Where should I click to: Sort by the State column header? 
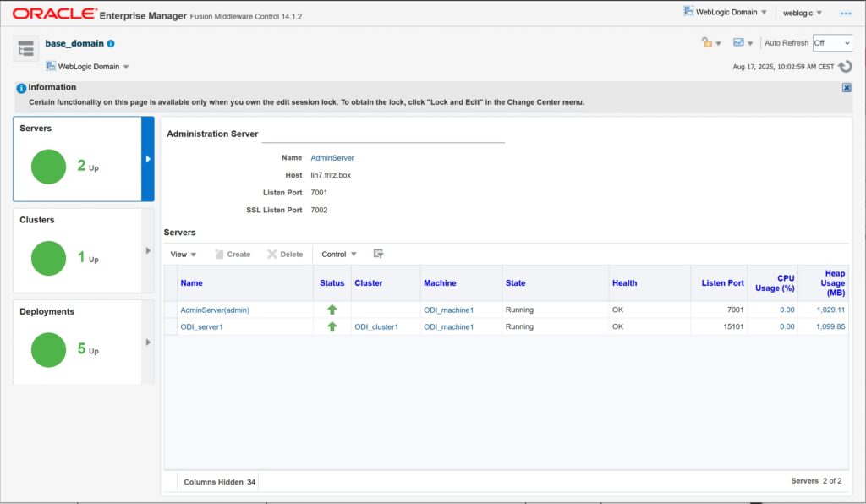pyautogui.click(x=515, y=283)
